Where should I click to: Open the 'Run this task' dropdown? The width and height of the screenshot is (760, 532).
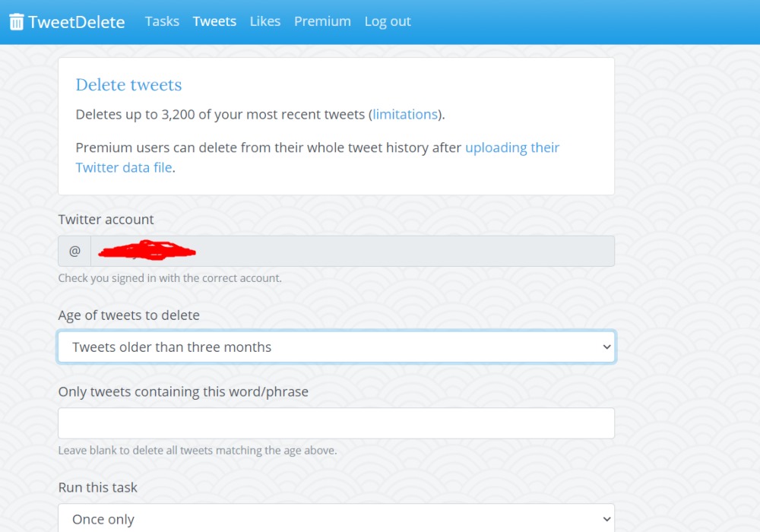point(337,518)
